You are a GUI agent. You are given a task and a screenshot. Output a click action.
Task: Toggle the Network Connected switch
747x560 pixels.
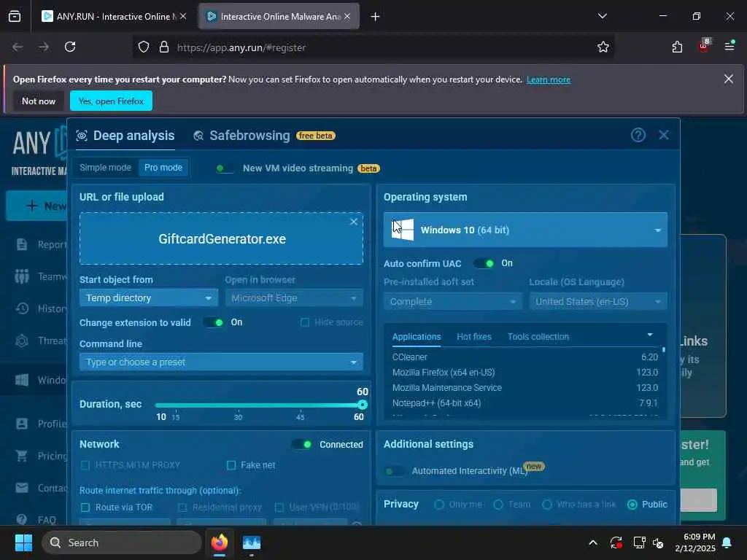tap(302, 444)
